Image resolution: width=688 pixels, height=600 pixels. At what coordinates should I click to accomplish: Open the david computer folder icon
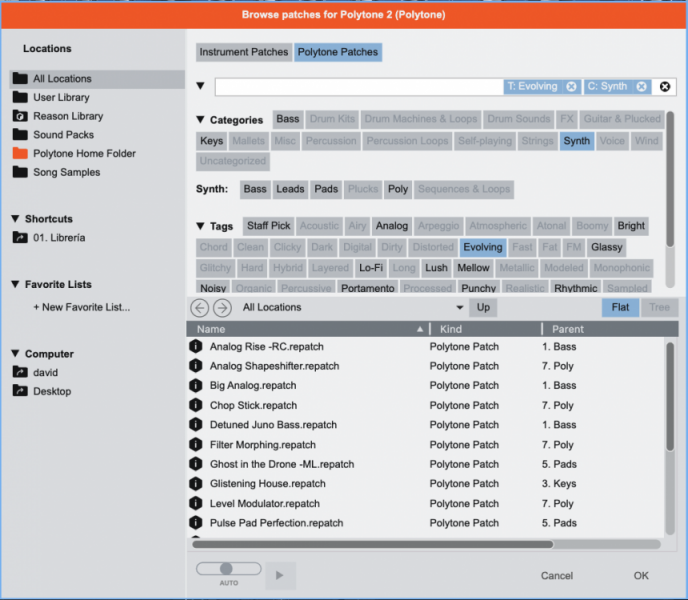pyautogui.click(x=20, y=372)
